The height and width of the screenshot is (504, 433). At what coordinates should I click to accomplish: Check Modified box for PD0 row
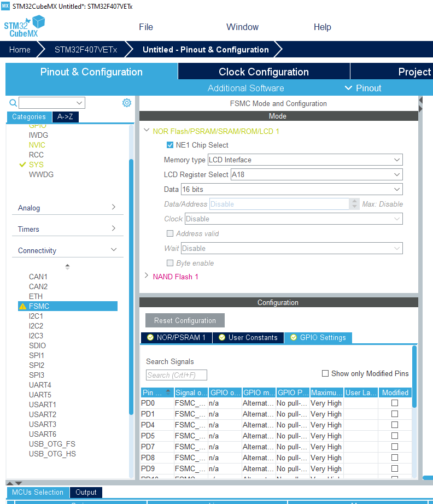tap(395, 403)
